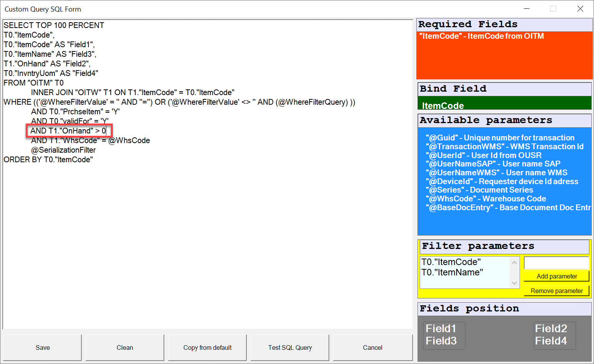This screenshot has height=364, width=594.
Task: Select T0."ItemCode" in filter parameters list
Action: pos(451,262)
